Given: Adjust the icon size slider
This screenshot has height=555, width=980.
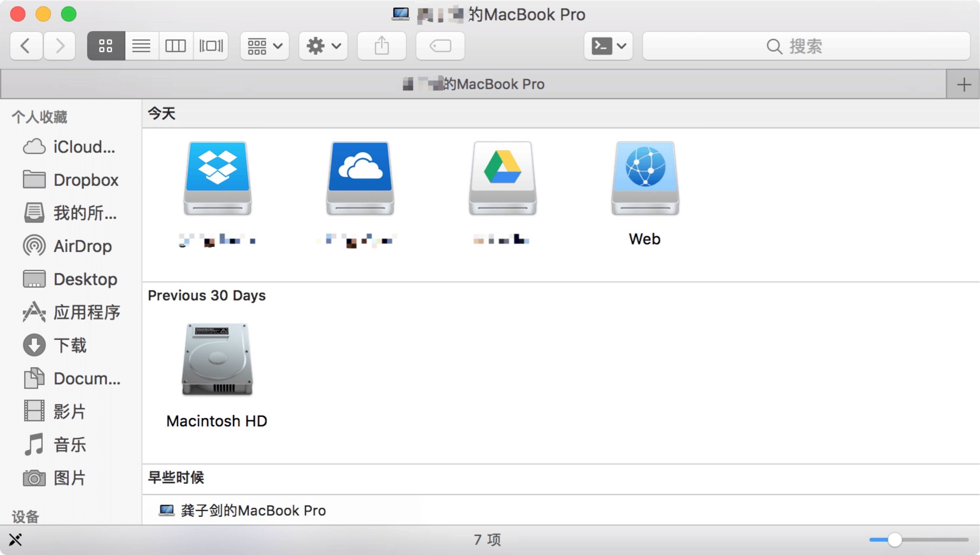Looking at the screenshot, I should point(895,540).
